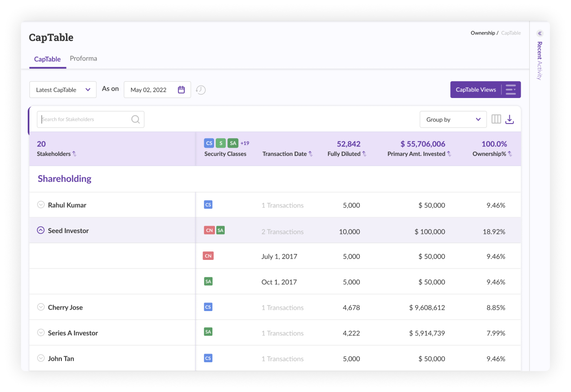Open the column configuration icon
The width and height of the screenshot is (571, 392).
coord(496,119)
